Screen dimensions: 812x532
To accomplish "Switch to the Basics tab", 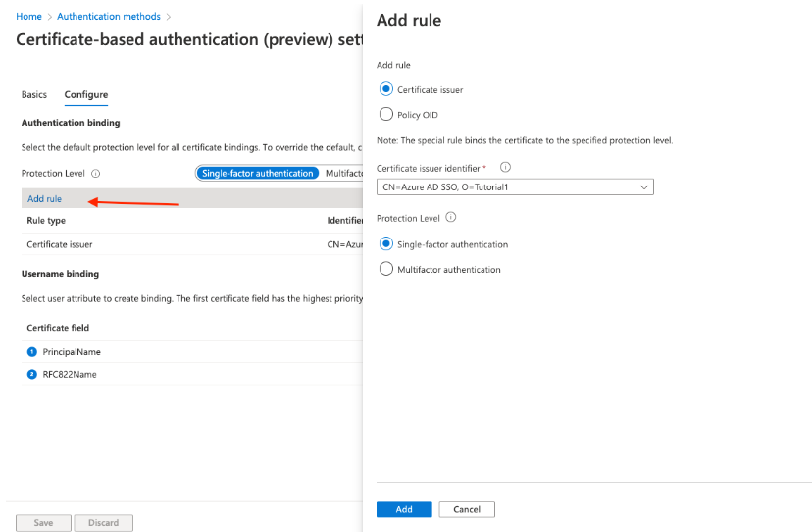I will pos(34,95).
